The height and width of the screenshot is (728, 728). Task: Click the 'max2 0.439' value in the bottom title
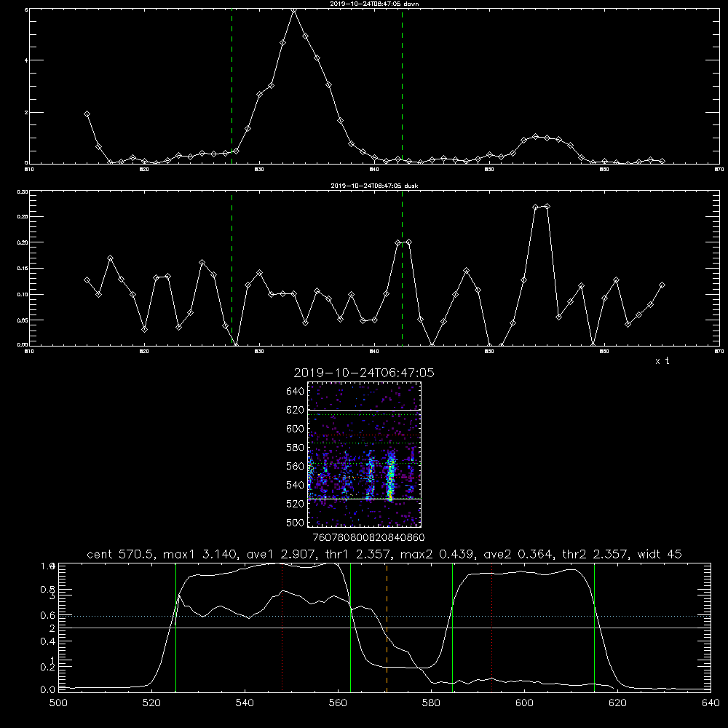[437, 554]
